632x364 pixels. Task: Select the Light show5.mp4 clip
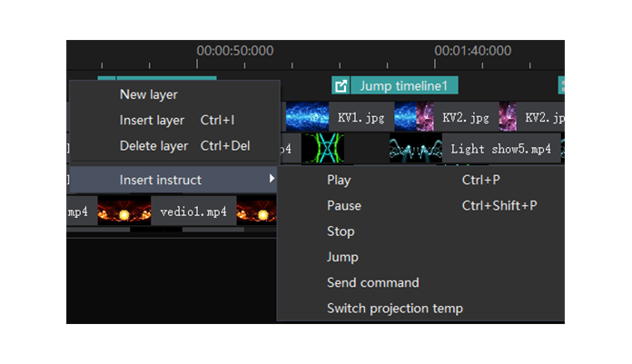pos(501,149)
